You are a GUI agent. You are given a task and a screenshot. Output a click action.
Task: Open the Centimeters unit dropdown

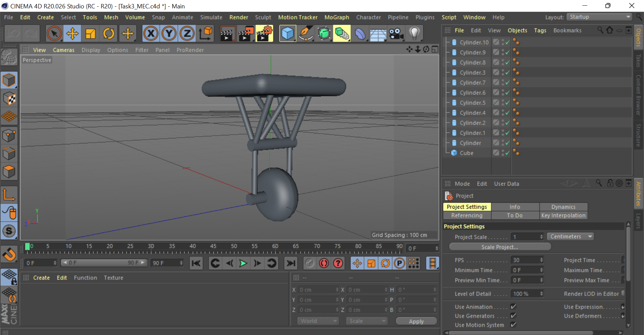(570, 237)
